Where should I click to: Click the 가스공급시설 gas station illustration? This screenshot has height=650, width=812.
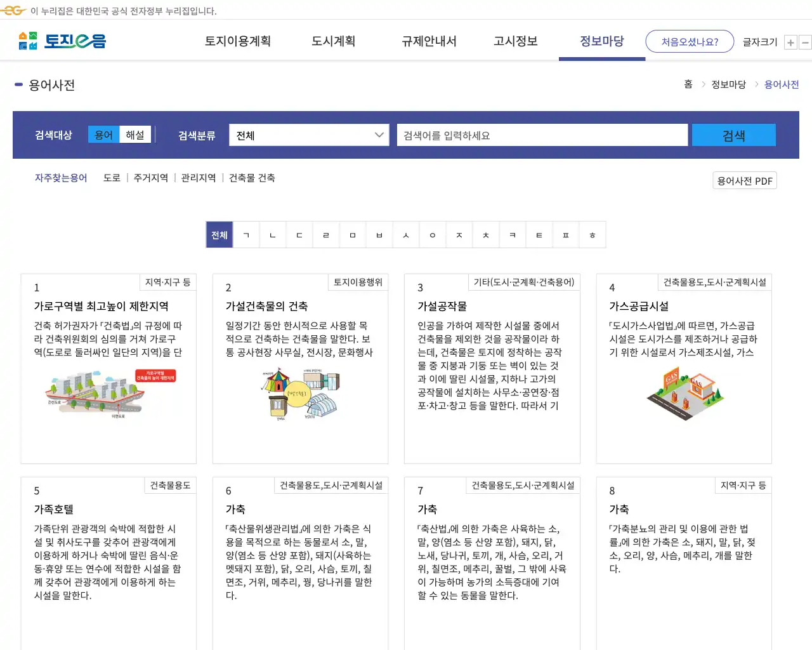684,394
